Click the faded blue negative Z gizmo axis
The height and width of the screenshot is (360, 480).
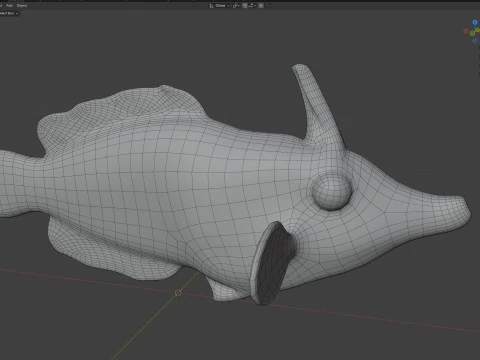pos(475,41)
